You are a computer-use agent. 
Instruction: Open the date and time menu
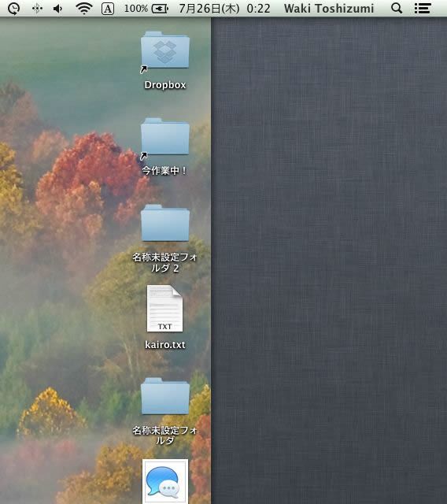point(224,9)
